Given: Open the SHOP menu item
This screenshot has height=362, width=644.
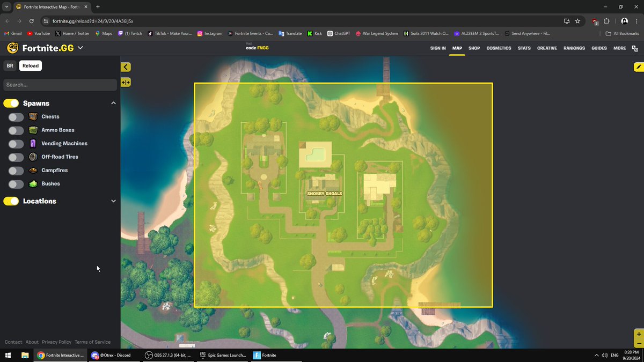Looking at the screenshot, I should pos(474,48).
